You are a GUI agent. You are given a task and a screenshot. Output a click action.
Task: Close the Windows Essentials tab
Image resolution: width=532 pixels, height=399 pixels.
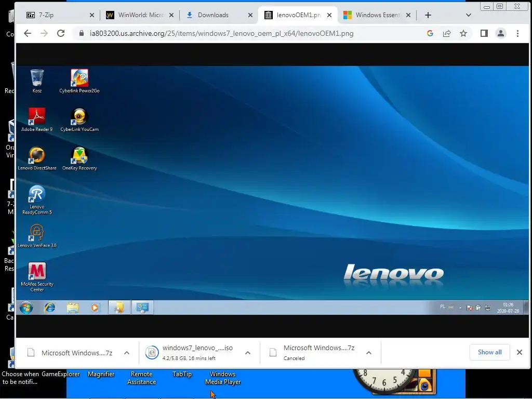[408, 15]
